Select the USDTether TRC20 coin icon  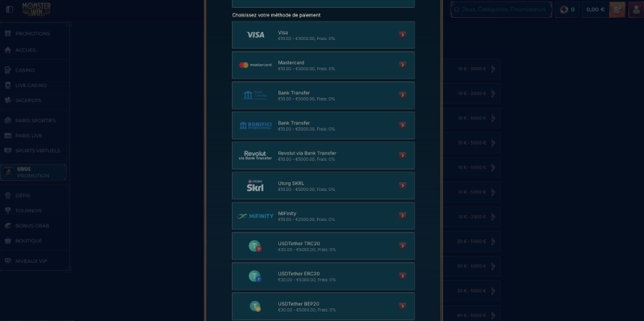[x=255, y=246]
